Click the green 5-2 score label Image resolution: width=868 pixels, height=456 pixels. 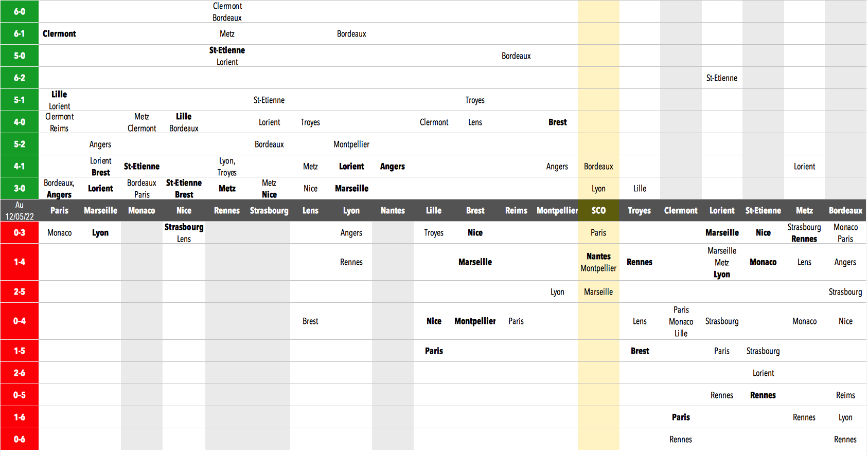(20, 144)
